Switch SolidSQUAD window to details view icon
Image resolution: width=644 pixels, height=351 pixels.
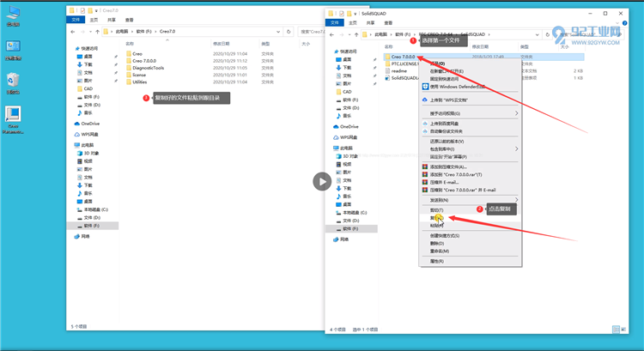click(616, 330)
